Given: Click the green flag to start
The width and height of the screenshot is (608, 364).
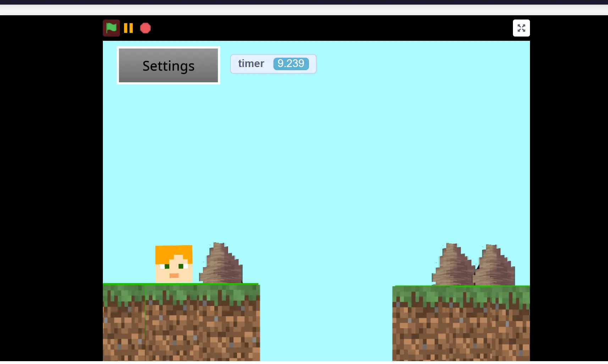Looking at the screenshot, I should tap(111, 28).
